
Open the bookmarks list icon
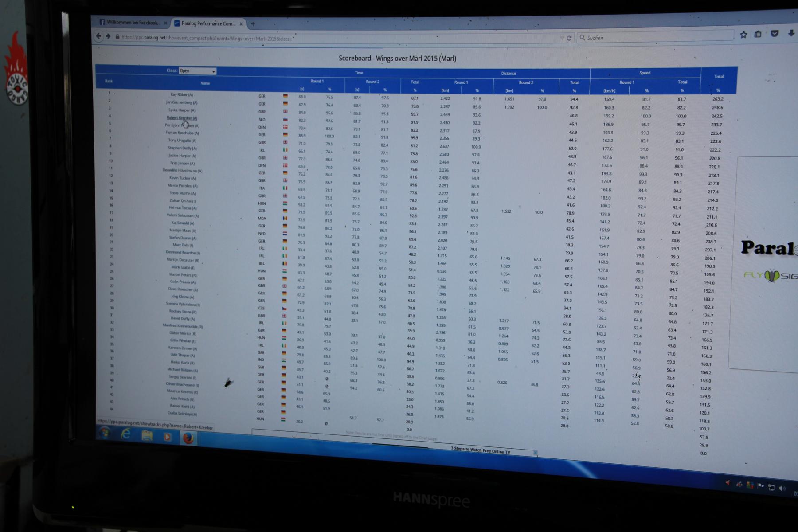pyautogui.click(x=758, y=34)
